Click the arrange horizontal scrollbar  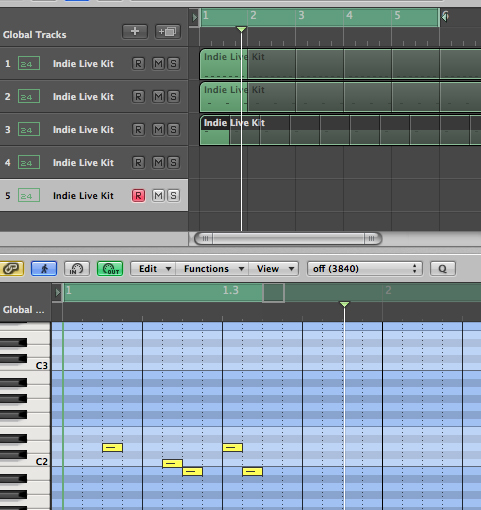tap(288, 238)
